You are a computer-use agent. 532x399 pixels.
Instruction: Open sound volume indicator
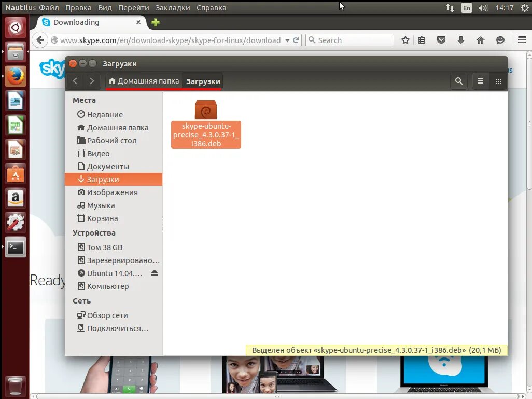coord(483,8)
